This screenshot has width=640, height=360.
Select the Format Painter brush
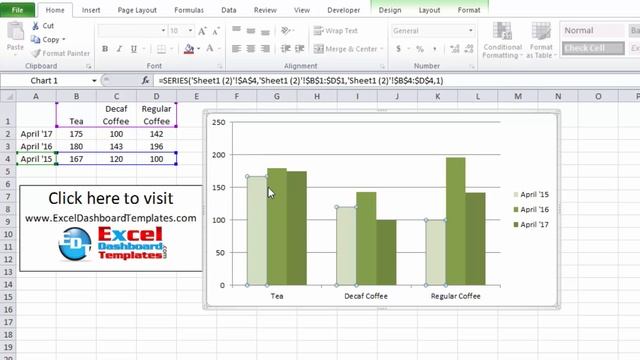pos(36,53)
